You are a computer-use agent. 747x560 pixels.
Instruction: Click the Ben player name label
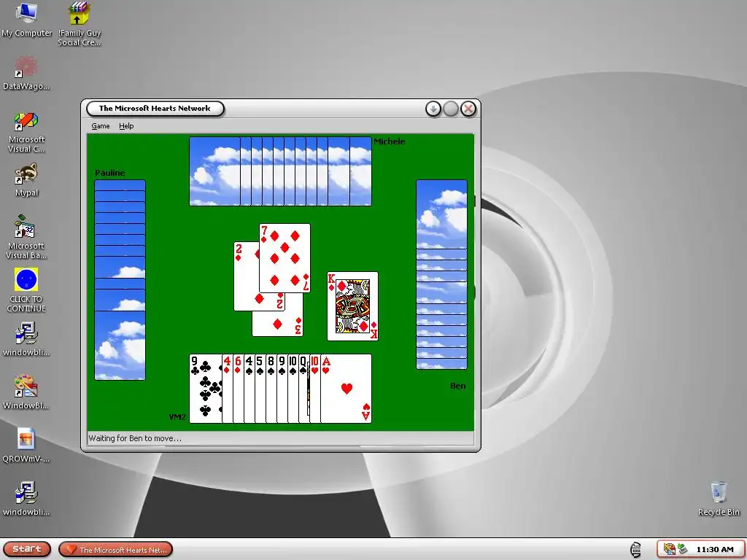(x=458, y=386)
